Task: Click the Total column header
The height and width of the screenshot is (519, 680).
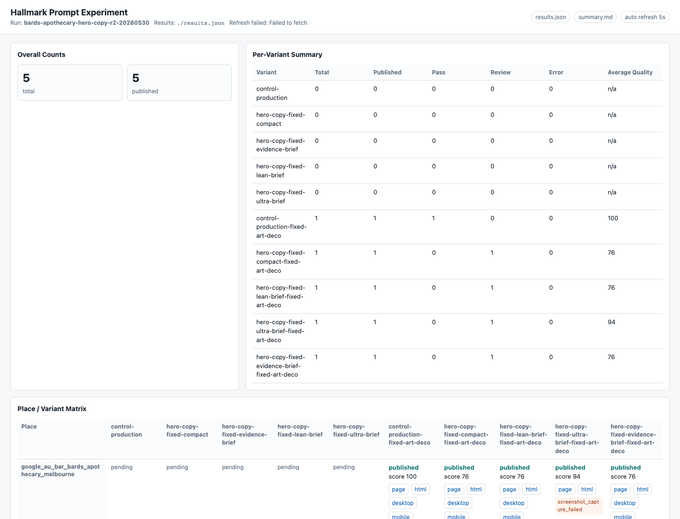Action: point(322,72)
